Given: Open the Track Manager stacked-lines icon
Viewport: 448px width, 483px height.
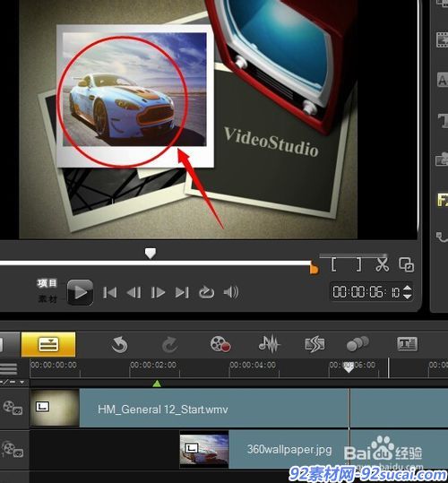Looking at the screenshot, I should (x=8, y=368).
